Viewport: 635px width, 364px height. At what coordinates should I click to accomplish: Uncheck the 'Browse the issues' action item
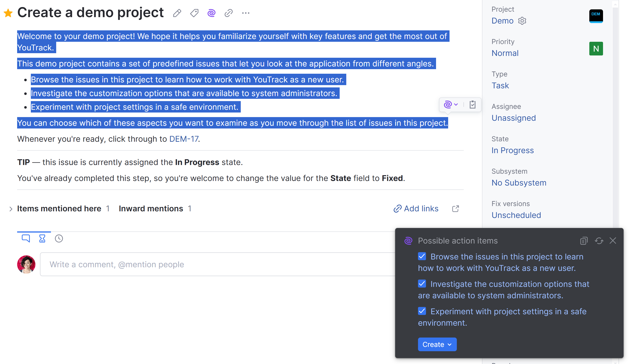[422, 256]
